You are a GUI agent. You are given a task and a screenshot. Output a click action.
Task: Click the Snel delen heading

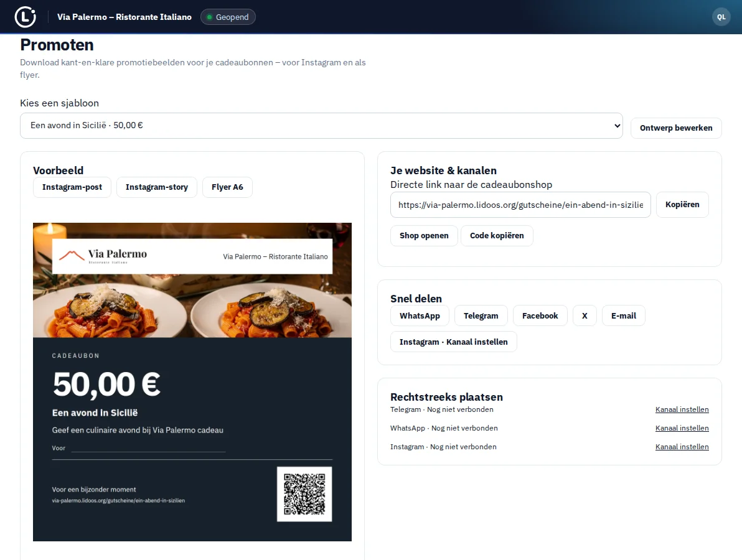tap(416, 299)
